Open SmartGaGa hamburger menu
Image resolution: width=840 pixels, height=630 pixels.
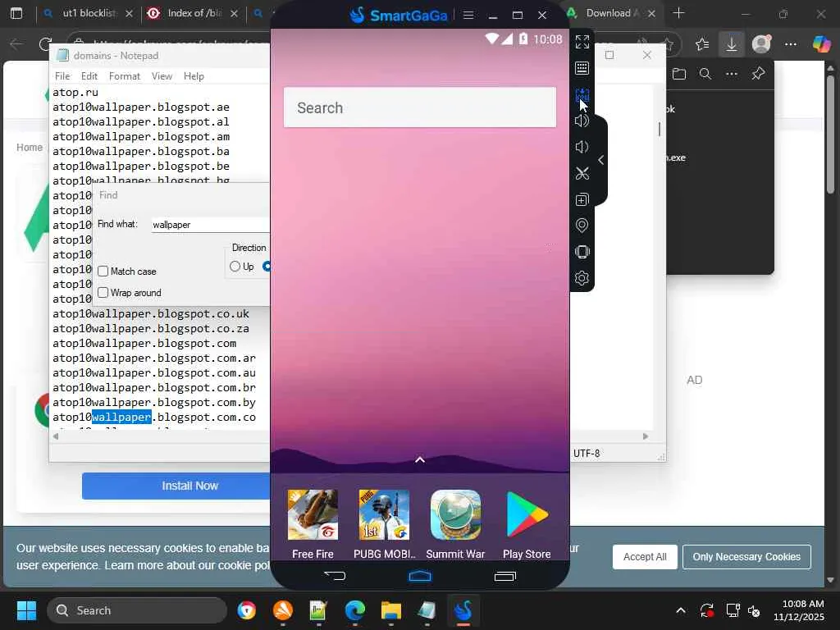[468, 15]
